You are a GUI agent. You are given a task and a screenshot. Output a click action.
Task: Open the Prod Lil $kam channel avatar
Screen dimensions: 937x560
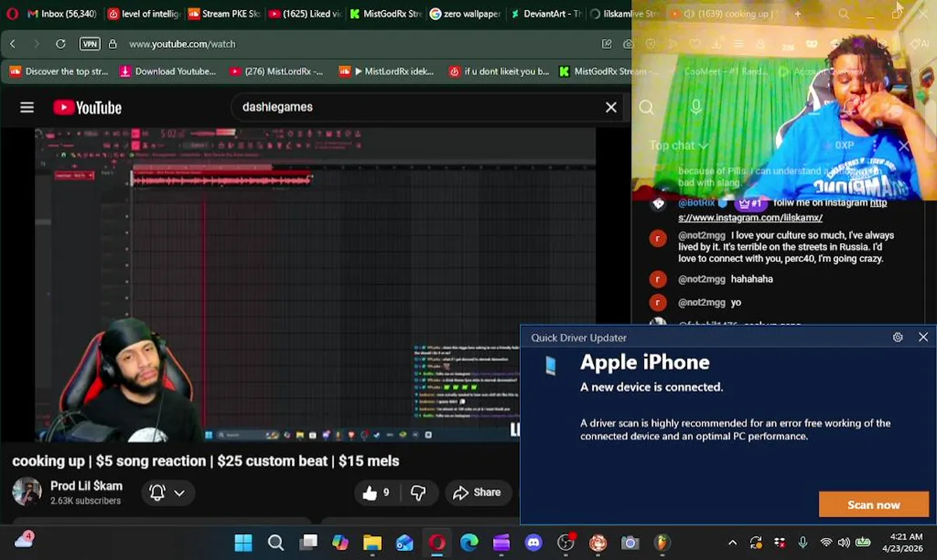[26, 492]
